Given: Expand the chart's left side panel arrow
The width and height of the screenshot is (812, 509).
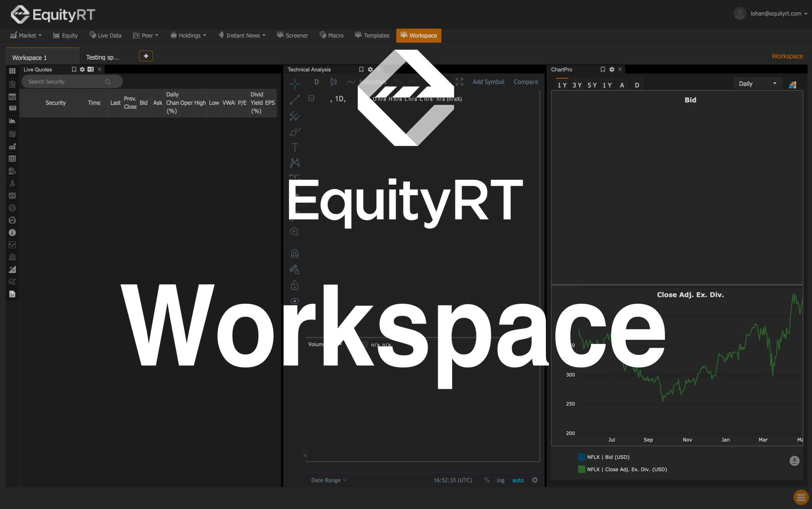Looking at the screenshot, I should pyautogui.click(x=305, y=455).
